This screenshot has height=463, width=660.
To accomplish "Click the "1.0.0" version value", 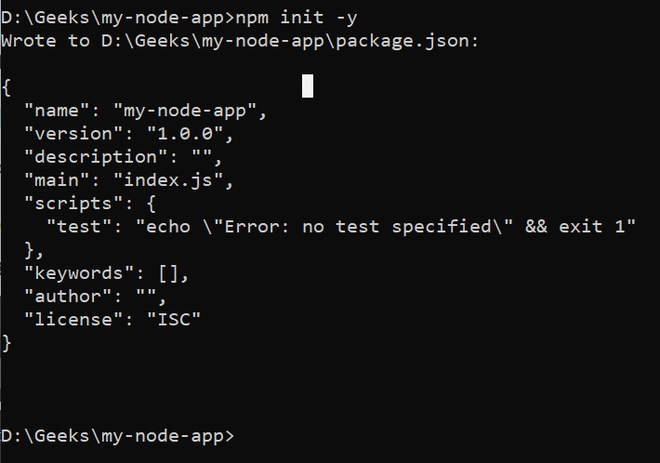I will pos(190,134).
